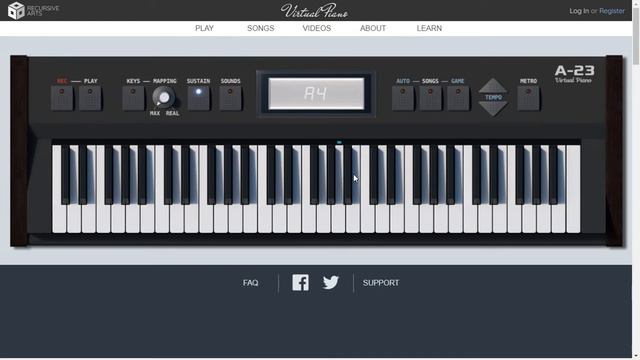Image resolution: width=640 pixels, height=360 pixels.
Task: Click the Log In link
Action: click(x=579, y=11)
